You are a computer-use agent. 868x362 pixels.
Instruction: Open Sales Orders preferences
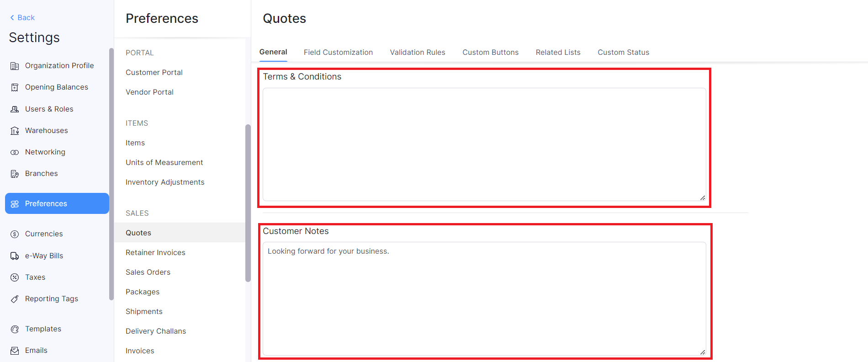click(x=148, y=272)
